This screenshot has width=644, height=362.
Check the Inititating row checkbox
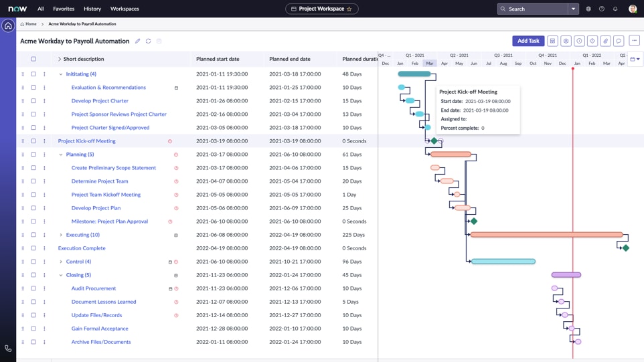(x=33, y=74)
